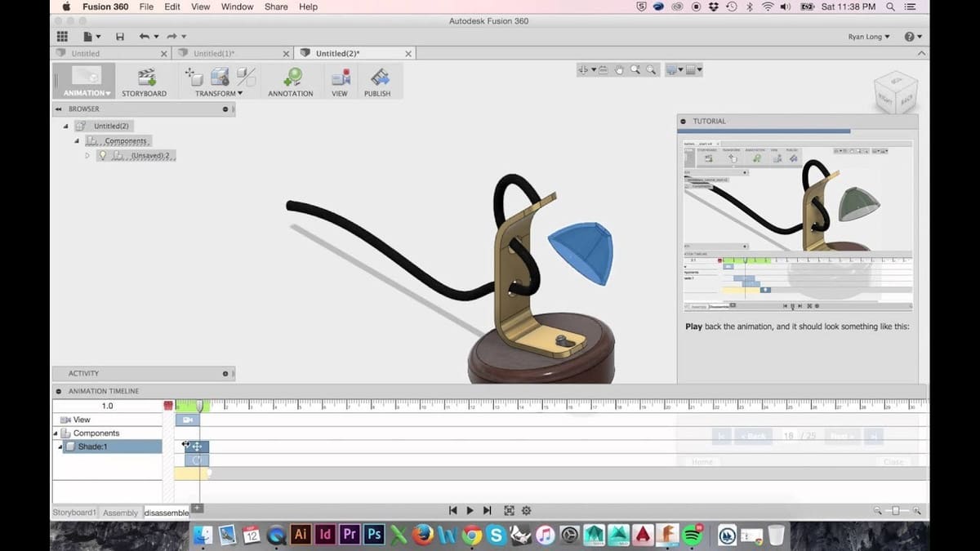Open the New Storyboard tool

[146, 78]
